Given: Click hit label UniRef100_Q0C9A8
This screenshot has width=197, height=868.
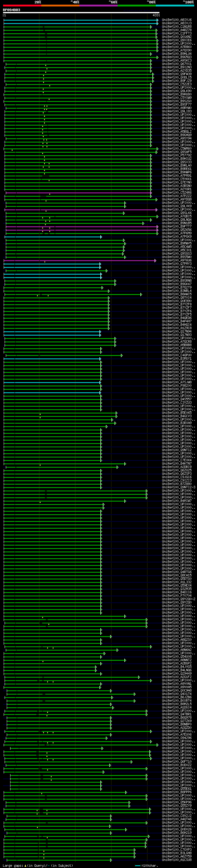Looking at the screenshot, I should (177, 691).
